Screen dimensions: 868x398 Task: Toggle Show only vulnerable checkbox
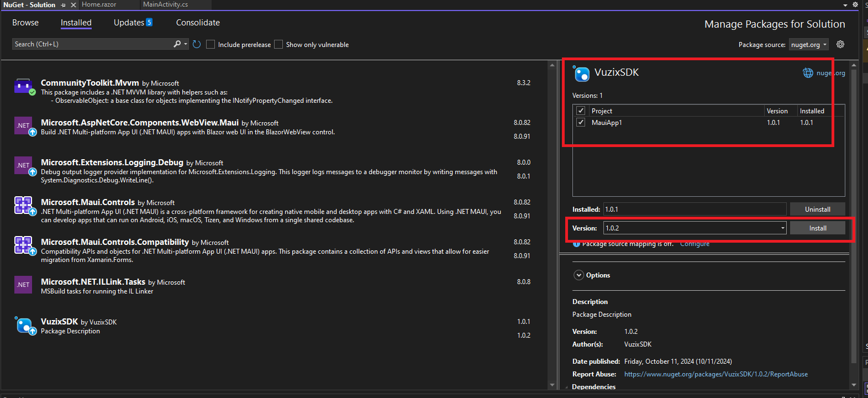[x=278, y=44]
